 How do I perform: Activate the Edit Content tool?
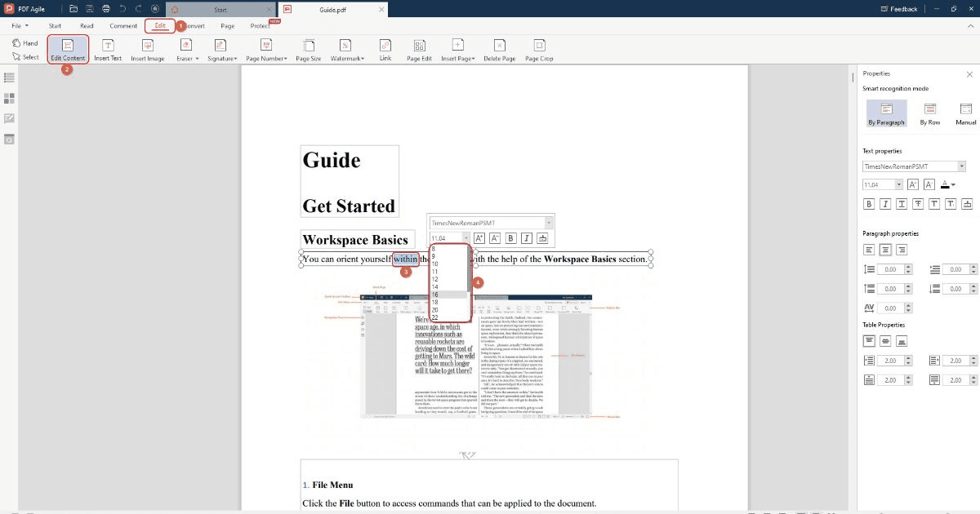[68, 50]
